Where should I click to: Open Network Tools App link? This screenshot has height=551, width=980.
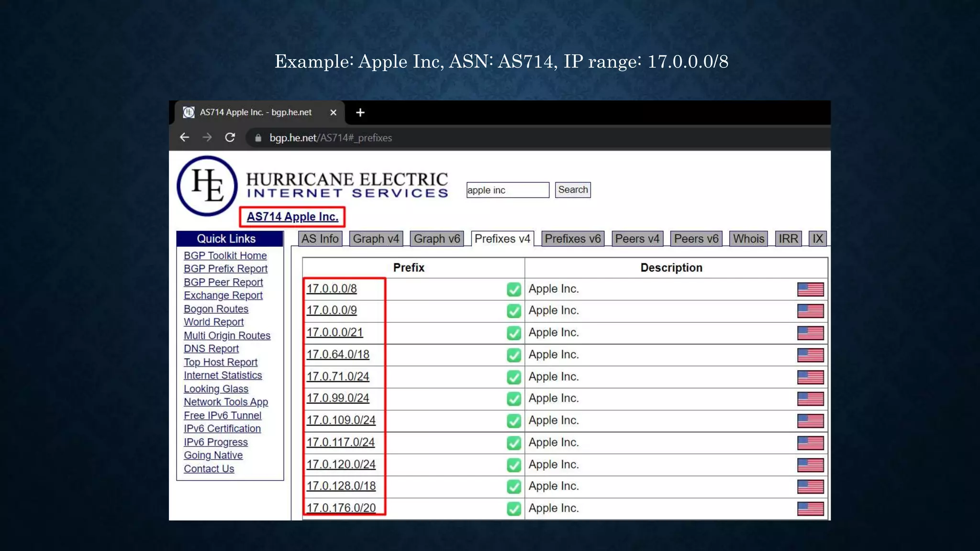[226, 402]
